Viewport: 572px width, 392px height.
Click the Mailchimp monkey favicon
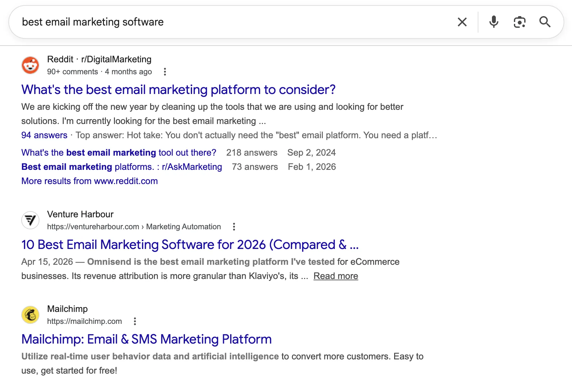(30, 315)
